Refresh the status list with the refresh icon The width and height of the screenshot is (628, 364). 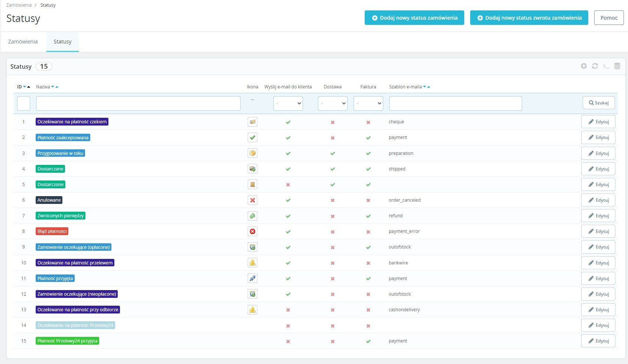(595, 66)
